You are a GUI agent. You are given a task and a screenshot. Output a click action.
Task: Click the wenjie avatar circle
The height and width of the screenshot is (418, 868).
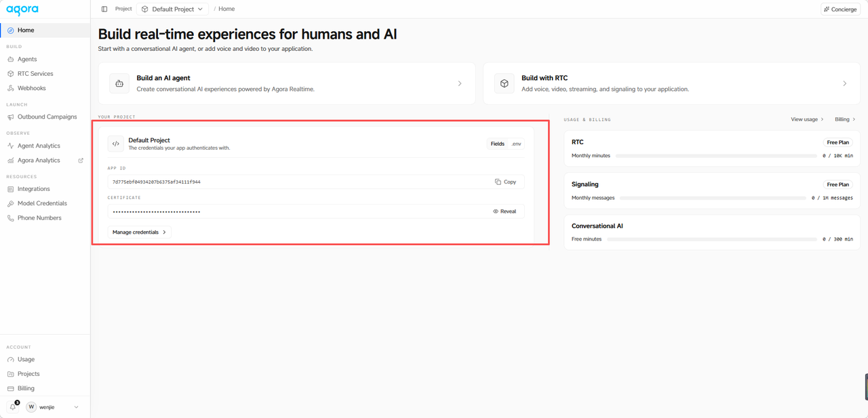click(x=31, y=407)
